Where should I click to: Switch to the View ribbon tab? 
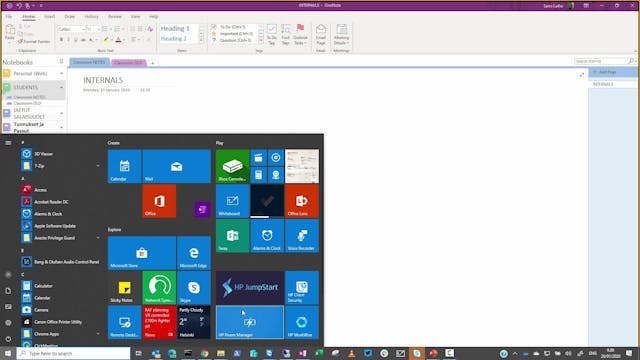point(136,17)
